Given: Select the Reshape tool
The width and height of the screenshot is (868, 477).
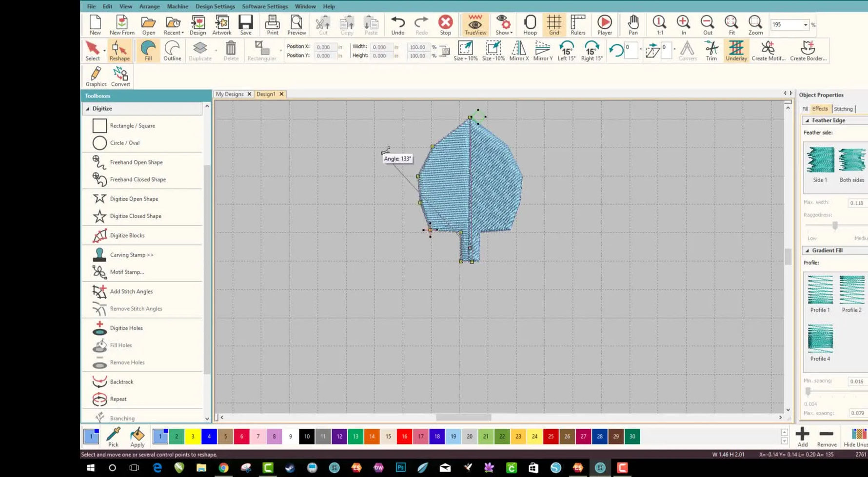Looking at the screenshot, I should (119, 51).
